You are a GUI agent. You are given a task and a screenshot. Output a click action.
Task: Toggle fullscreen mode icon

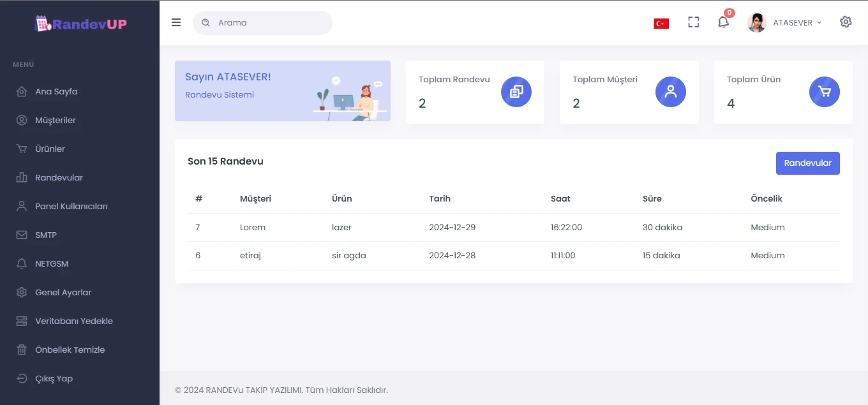694,22
